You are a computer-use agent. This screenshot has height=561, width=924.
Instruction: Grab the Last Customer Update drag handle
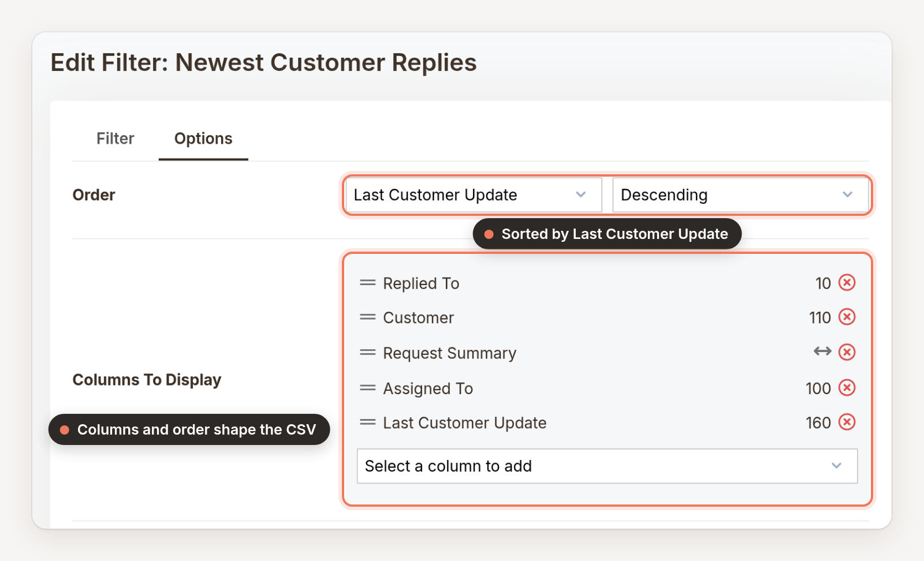368,422
